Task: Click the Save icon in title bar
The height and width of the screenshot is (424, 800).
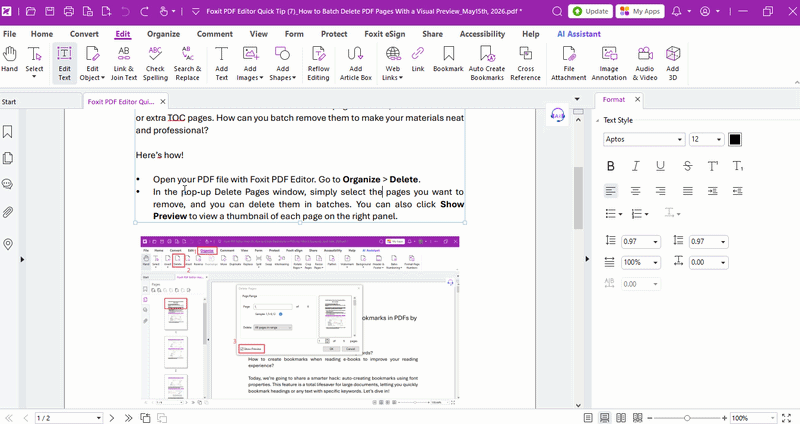Action: (x=49, y=11)
